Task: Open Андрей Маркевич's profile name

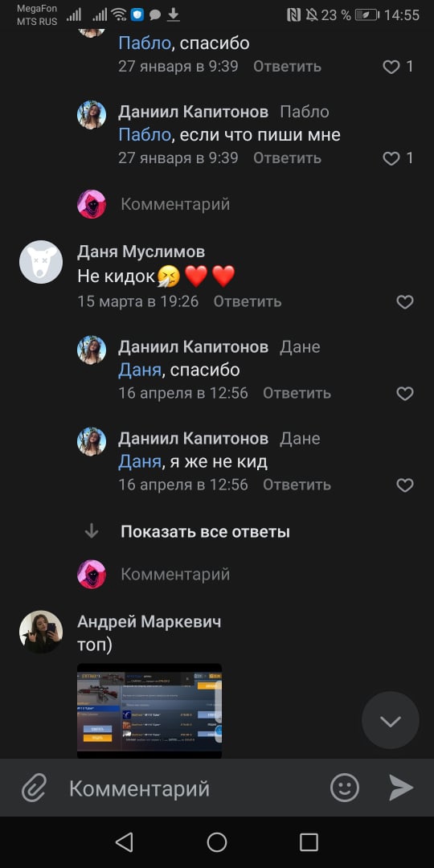Action: [x=149, y=621]
